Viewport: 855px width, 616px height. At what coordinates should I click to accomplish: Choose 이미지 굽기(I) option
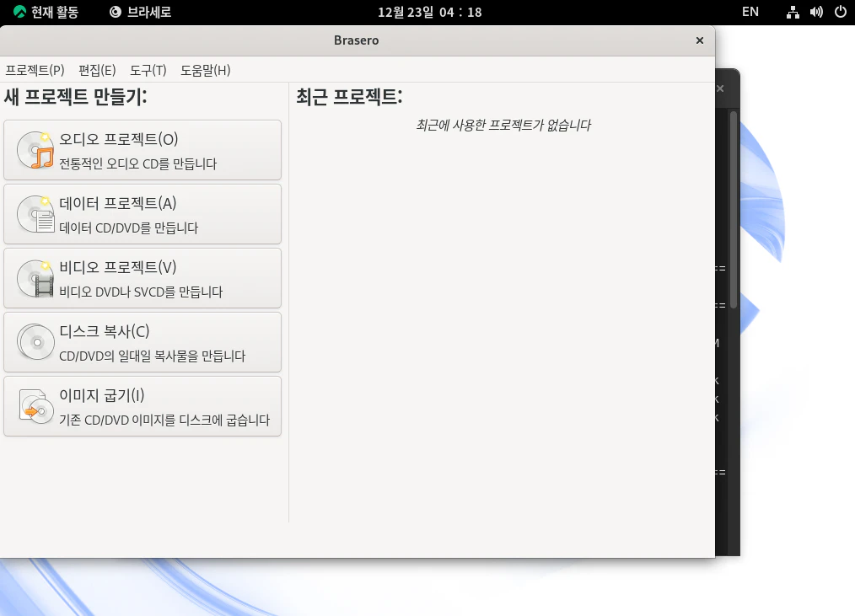tap(142, 406)
